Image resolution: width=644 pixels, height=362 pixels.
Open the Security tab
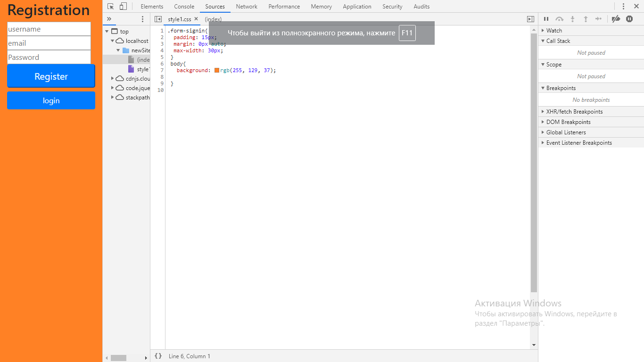point(392,7)
